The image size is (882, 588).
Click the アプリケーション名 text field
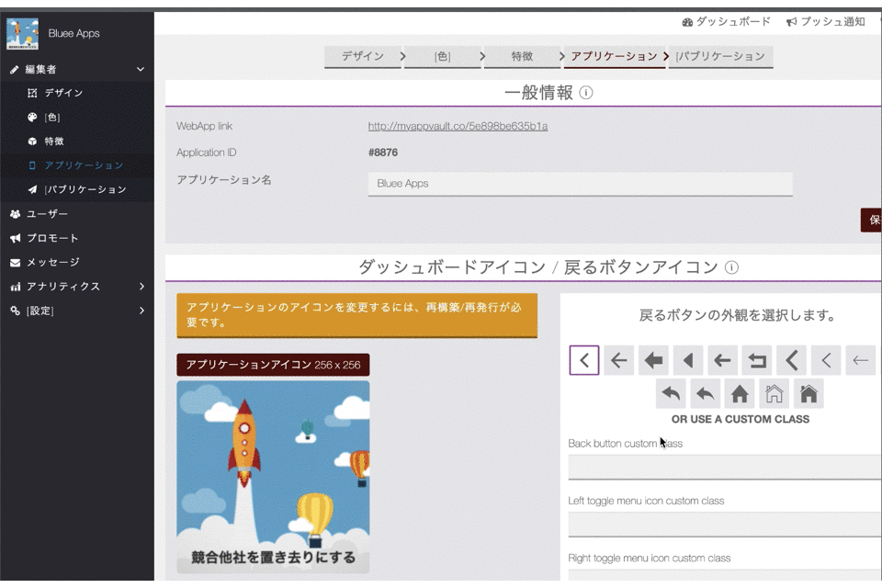[580, 184]
